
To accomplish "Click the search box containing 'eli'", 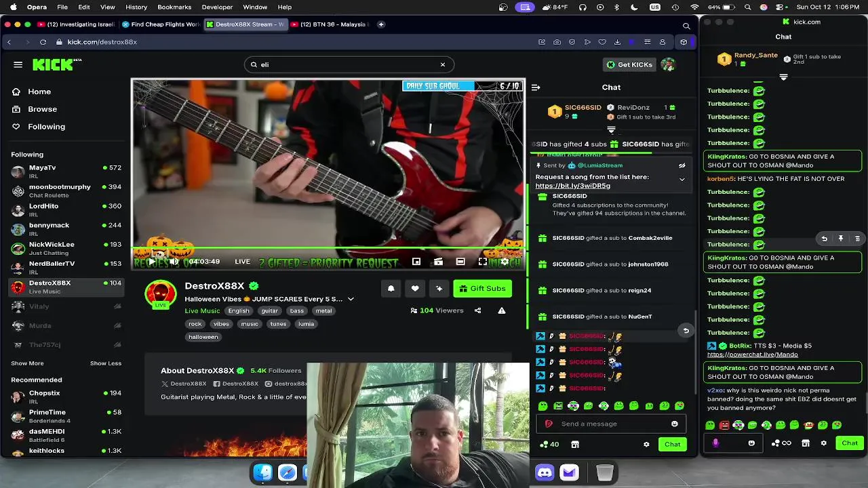I will pyautogui.click(x=349, y=64).
